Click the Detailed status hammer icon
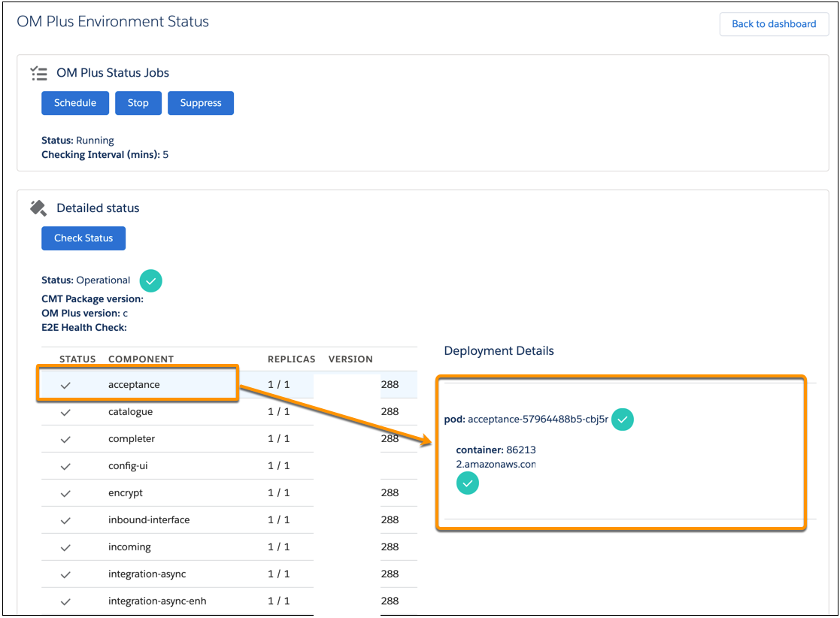The height and width of the screenshot is (618, 840). [x=38, y=208]
